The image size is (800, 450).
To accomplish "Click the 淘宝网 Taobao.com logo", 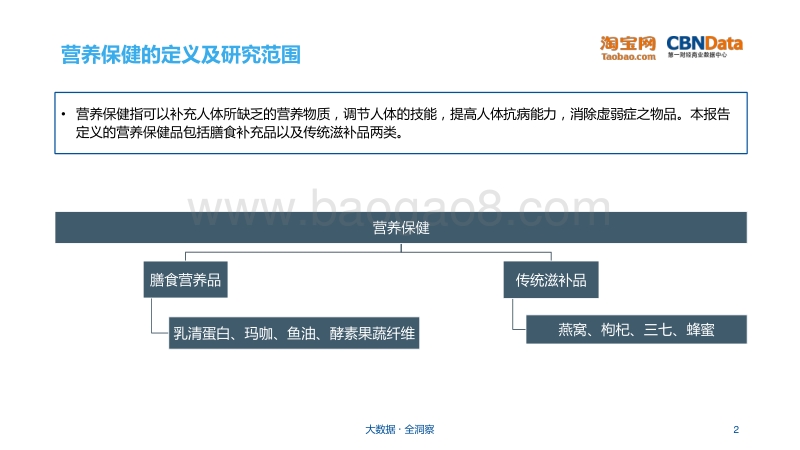I will (628, 48).
